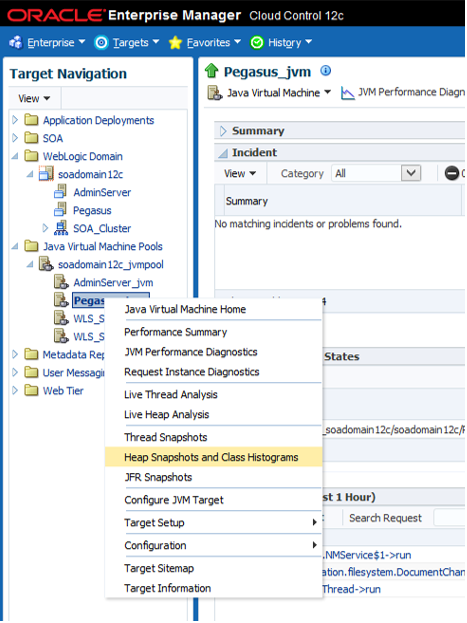Click the Summary column header in Incident table
This screenshot has height=623, width=467.
point(247,201)
